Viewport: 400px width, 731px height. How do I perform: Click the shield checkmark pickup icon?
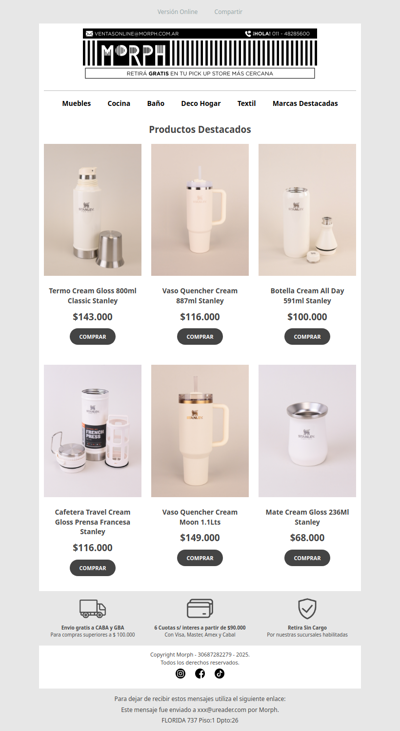point(307,608)
